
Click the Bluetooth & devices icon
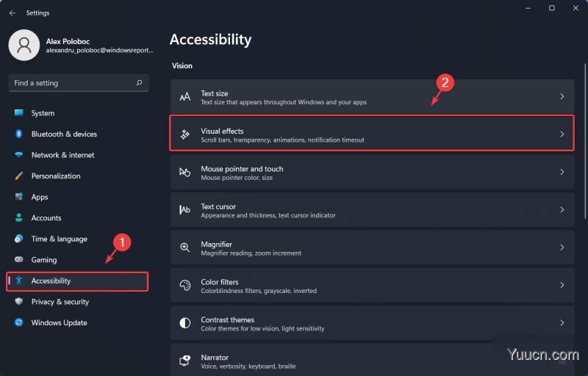coord(19,134)
